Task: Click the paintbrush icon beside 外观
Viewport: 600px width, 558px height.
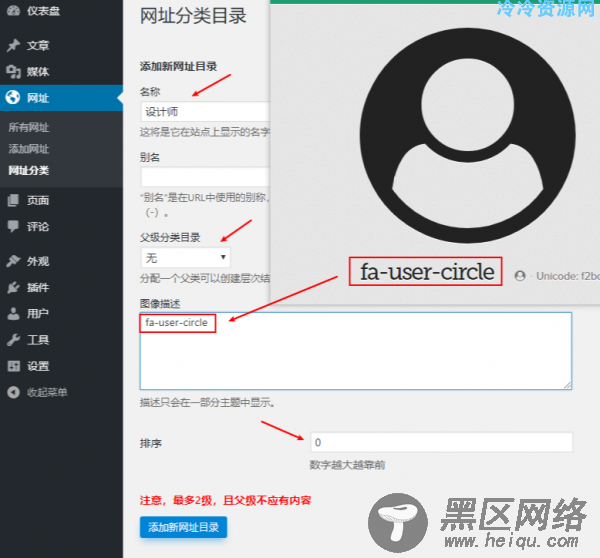Action: [13, 261]
